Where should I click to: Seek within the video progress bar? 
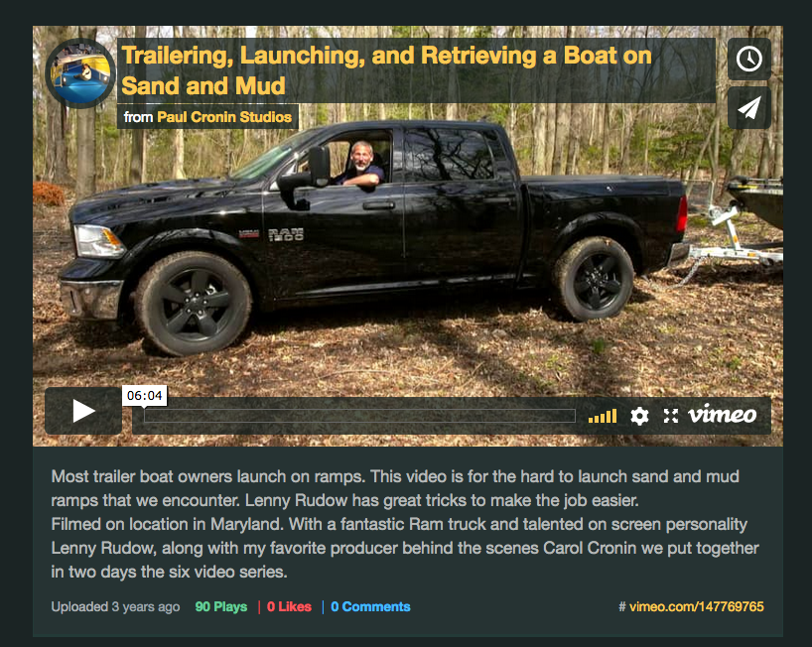359,416
